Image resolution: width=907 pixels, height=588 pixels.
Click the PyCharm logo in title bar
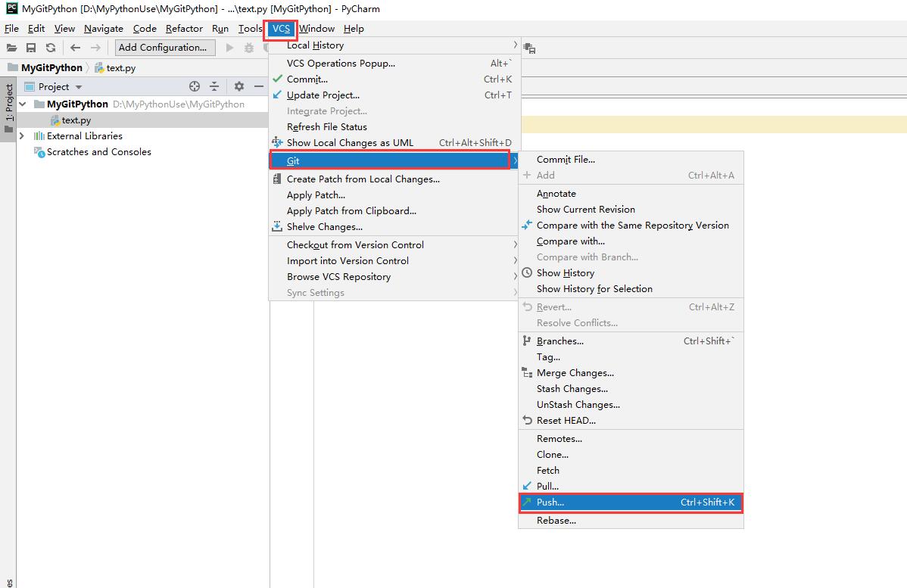(x=11, y=8)
